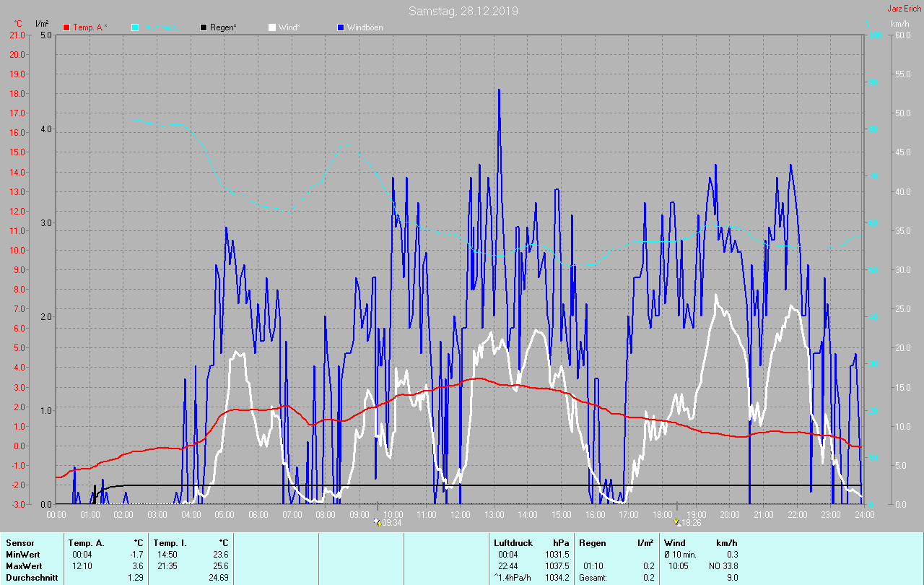Click the '22:44' pressure maximum time
This screenshot has height=585, width=924.
tap(508, 565)
